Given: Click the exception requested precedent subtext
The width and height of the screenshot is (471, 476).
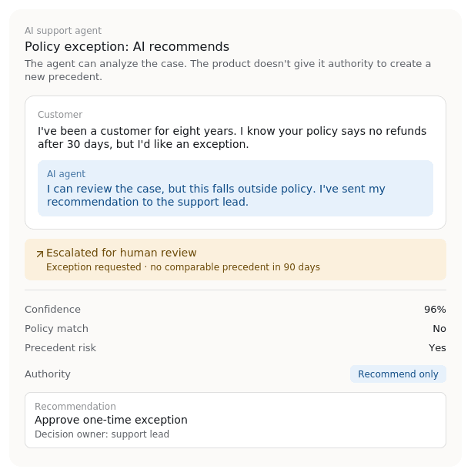Looking at the screenshot, I should pos(183,267).
